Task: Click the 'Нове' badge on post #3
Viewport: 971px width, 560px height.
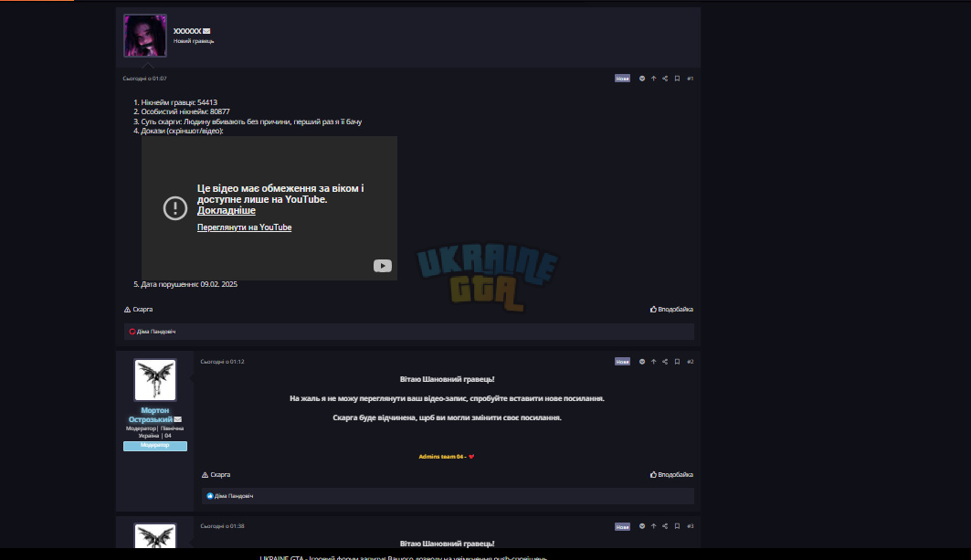Action: (x=622, y=526)
